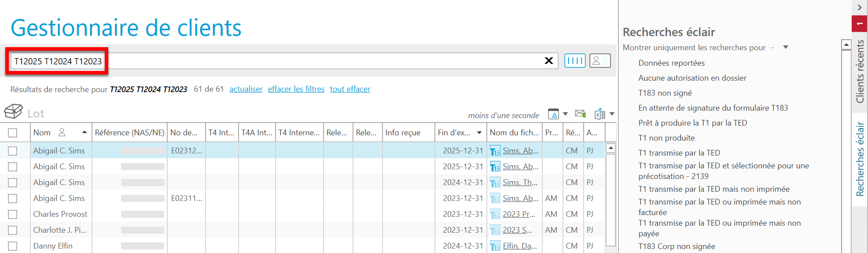Click the actualiser link

point(246,89)
